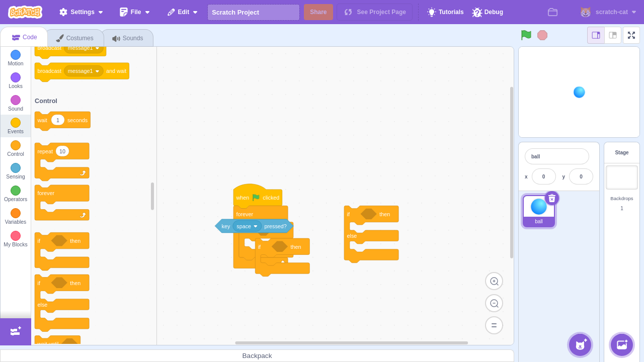Image resolution: width=644 pixels, height=362 pixels.
Task: Expand the scratch-cat account menu arrow
Action: [x=634, y=12]
